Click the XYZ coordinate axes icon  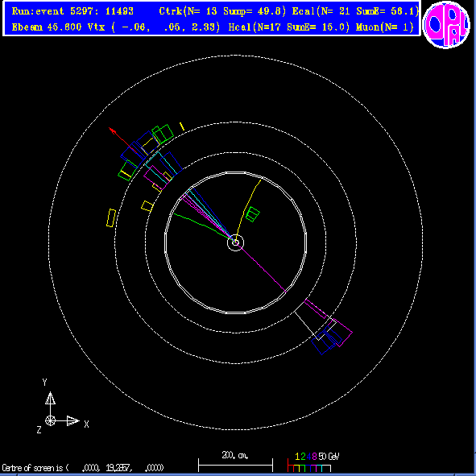(x=62, y=406)
